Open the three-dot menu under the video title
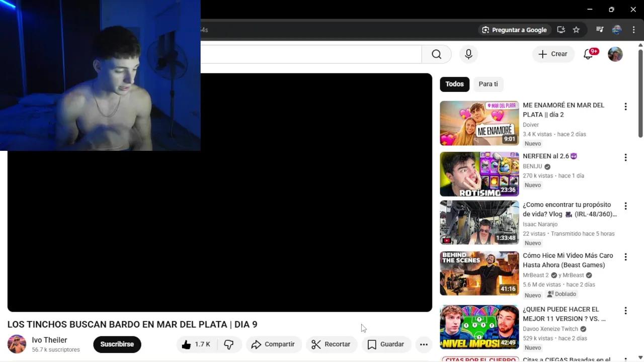 (x=424, y=344)
